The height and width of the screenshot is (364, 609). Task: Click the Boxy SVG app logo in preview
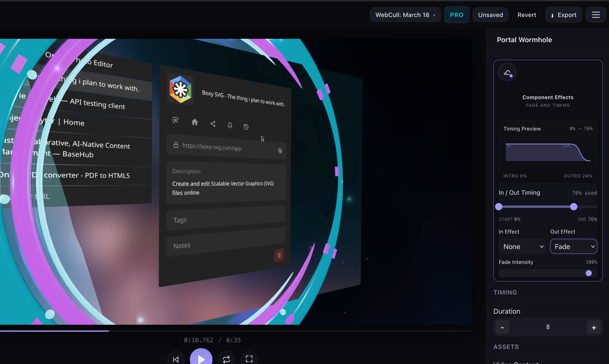[x=181, y=90]
